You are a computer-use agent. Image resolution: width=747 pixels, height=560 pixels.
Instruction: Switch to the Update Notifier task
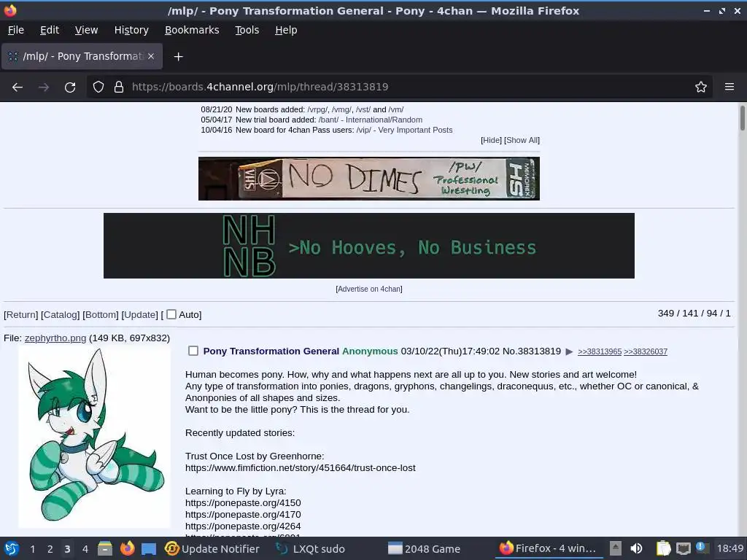(x=212, y=549)
